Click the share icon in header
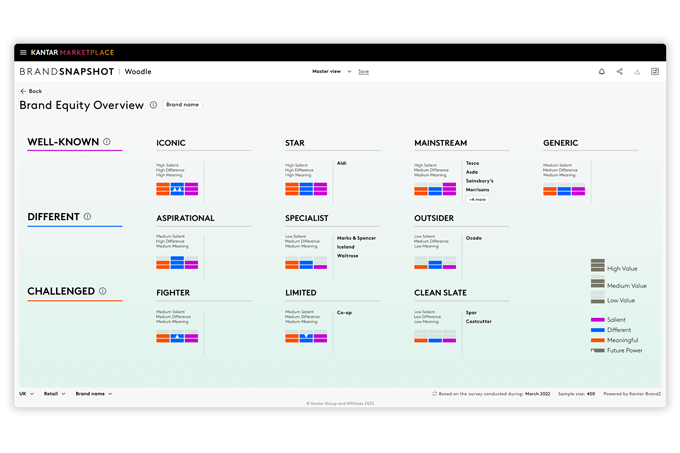The height and width of the screenshot is (453, 680). [x=619, y=72]
